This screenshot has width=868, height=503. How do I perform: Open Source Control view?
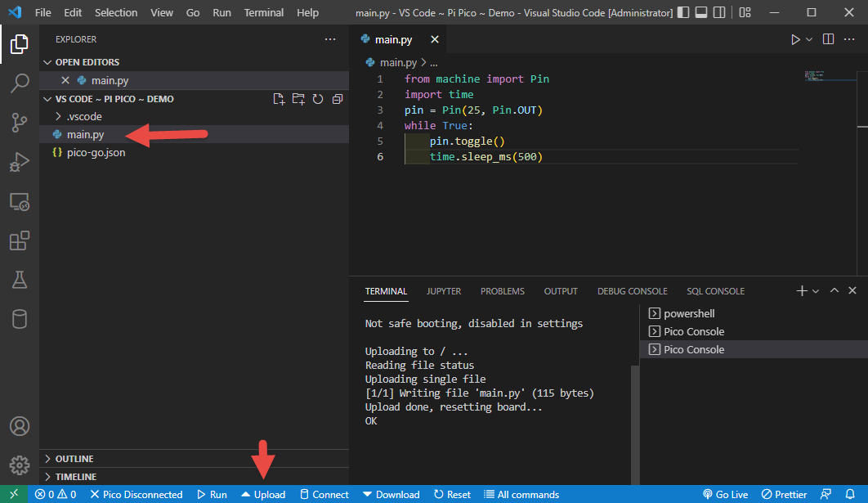coord(19,123)
